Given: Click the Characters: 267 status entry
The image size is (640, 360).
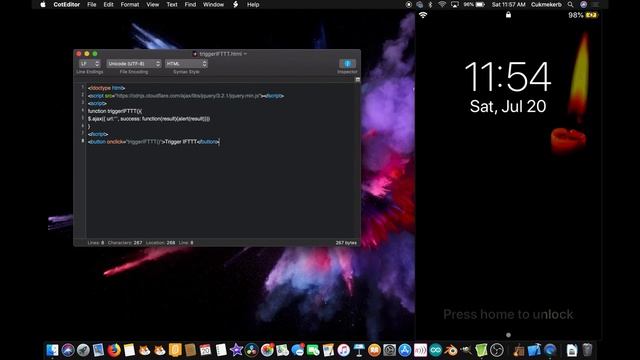Looking at the screenshot, I should pyautogui.click(x=125, y=242).
